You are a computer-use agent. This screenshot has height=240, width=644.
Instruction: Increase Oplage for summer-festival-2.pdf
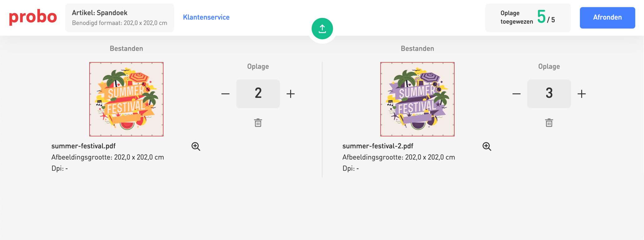point(582,94)
